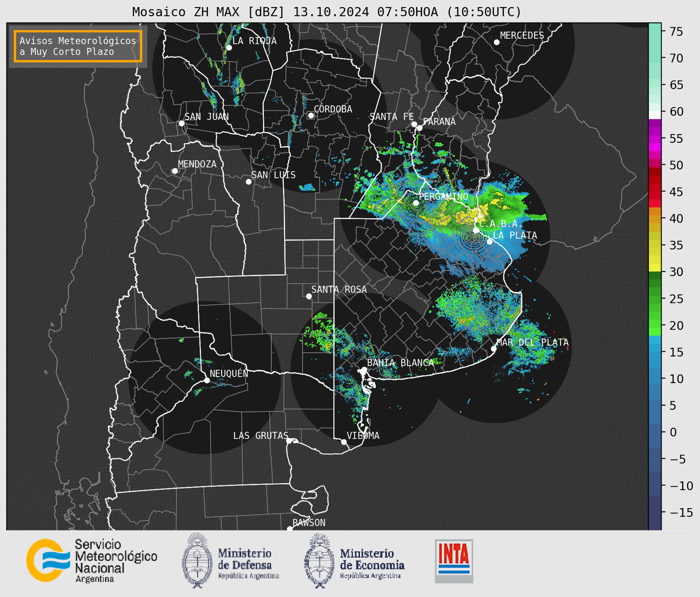Click the MAR DEL PLATA label text

[x=532, y=343]
